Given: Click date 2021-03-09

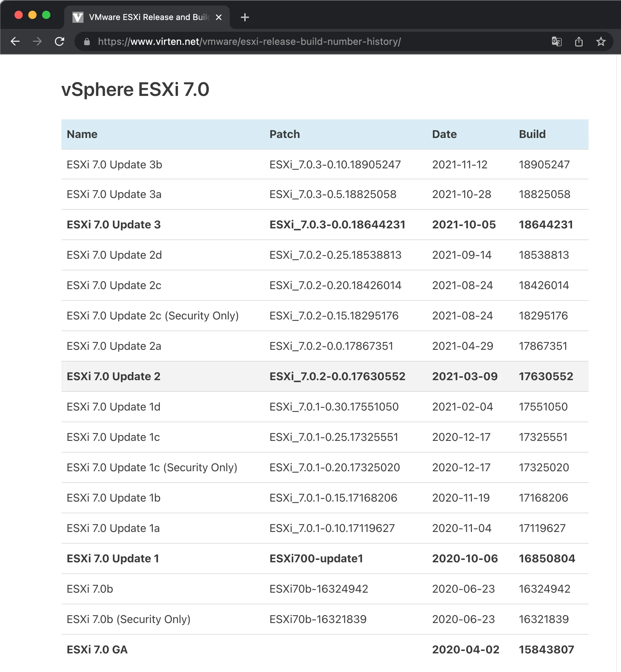Looking at the screenshot, I should pyautogui.click(x=465, y=376).
